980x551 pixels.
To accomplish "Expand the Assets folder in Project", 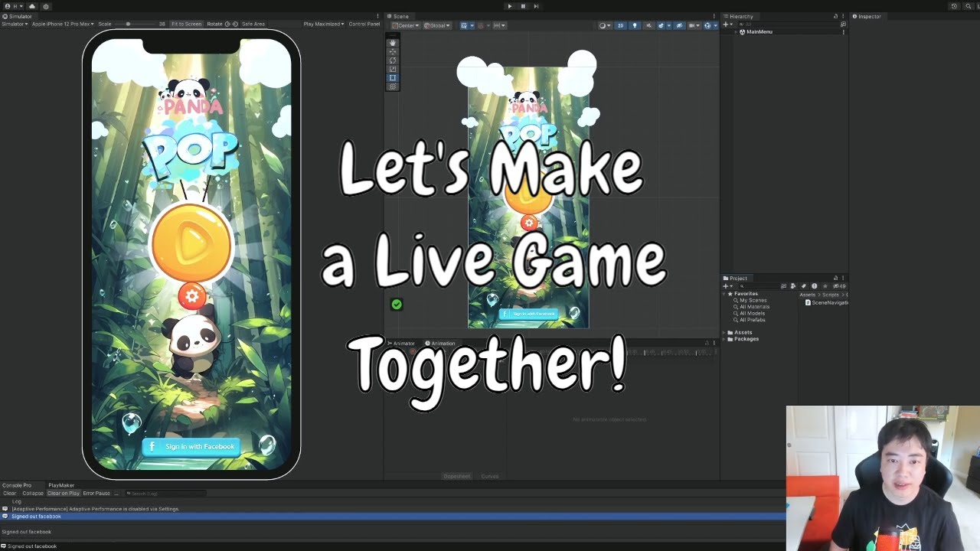I will click(x=724, y=332).
